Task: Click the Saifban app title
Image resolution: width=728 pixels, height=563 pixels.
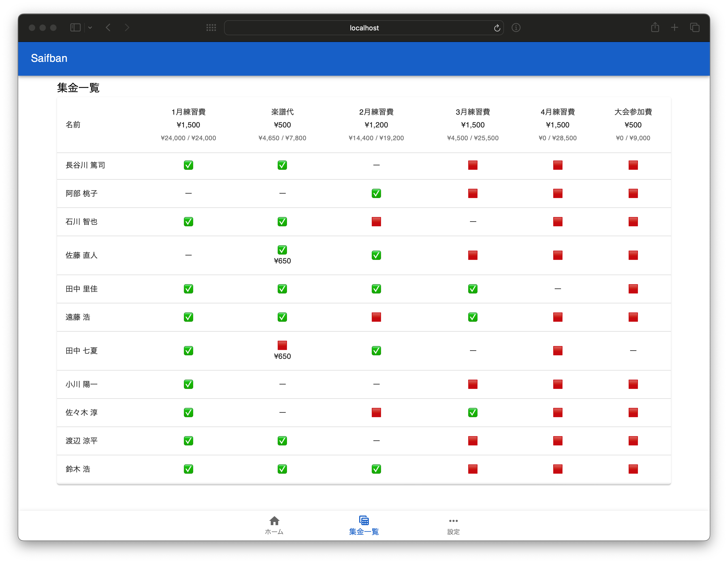Action: point(49,58)
